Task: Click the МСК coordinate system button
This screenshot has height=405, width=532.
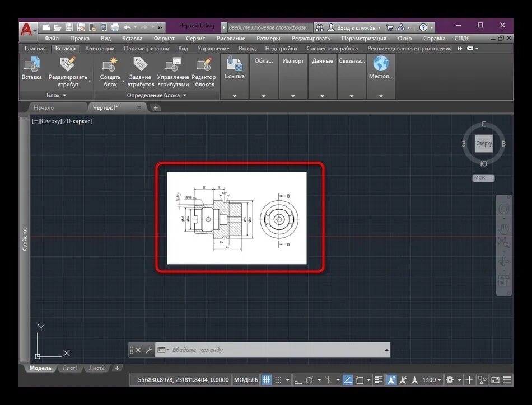Action: tap(483, 178)
